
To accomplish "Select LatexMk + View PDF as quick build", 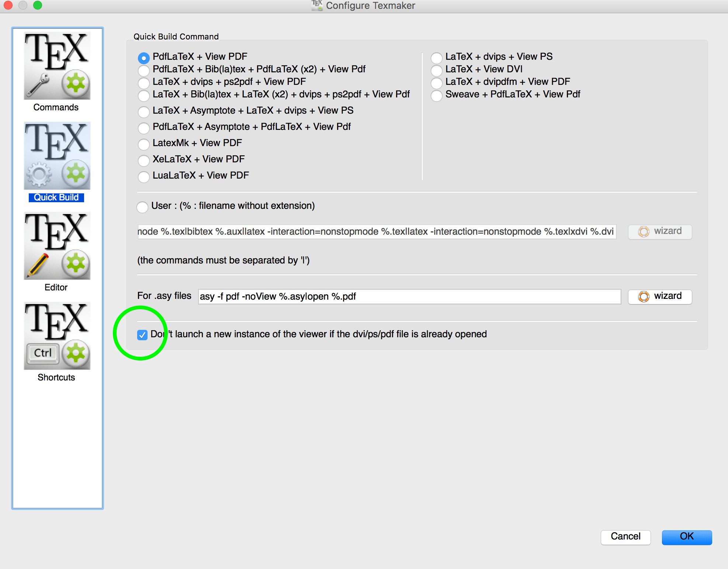I will (144, 144).
